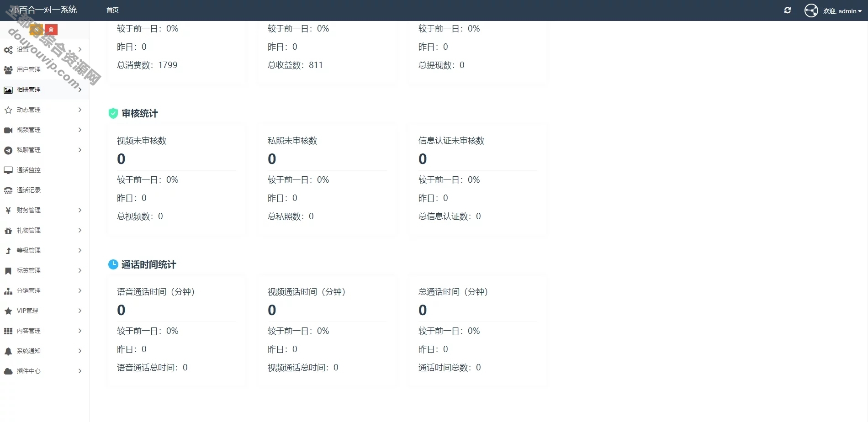
Task: Expand the 私聊管理 chevron arrow
Action: coord(80,150)
